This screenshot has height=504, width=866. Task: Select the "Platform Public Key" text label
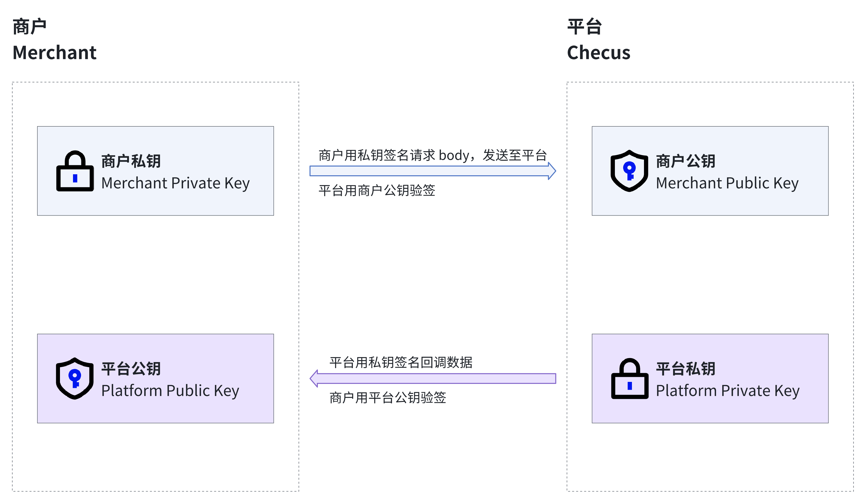click(x=170, y=391)
